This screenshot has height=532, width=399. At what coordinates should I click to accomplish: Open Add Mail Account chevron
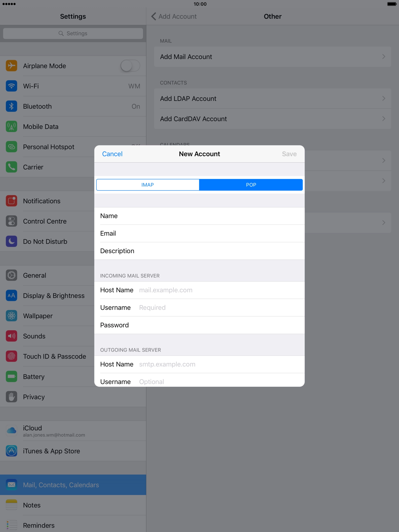click(383, 57)
